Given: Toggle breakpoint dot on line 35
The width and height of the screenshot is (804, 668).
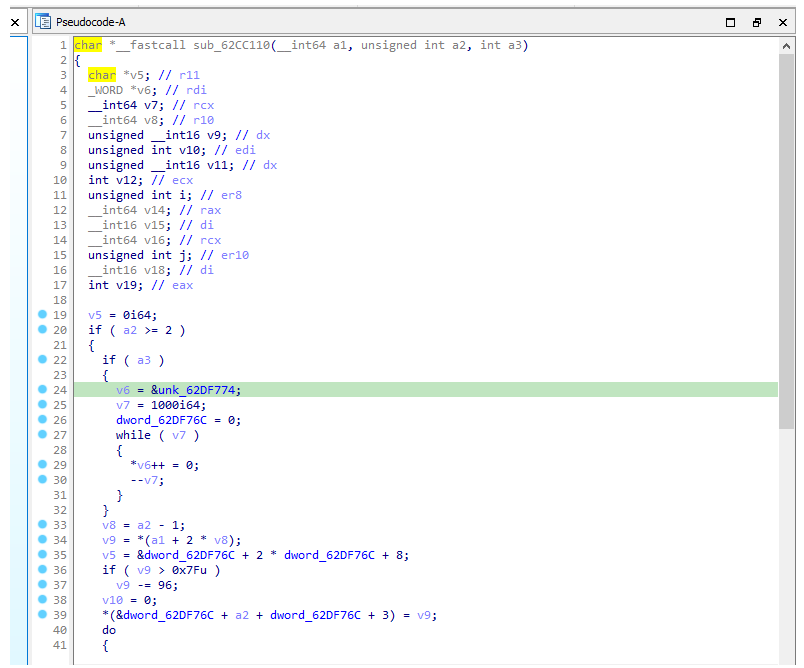Looking at the screenshot, I should coord(43,554).
